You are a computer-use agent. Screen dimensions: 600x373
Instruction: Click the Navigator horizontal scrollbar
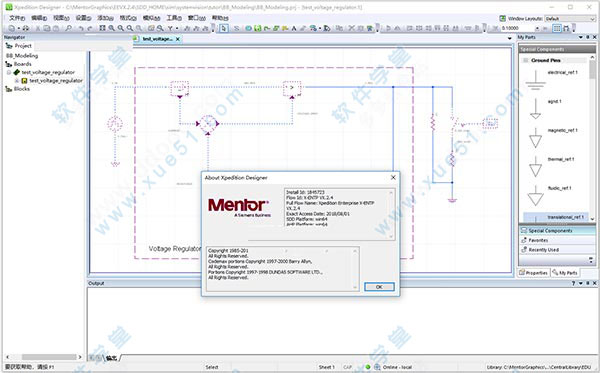point(44,357)
